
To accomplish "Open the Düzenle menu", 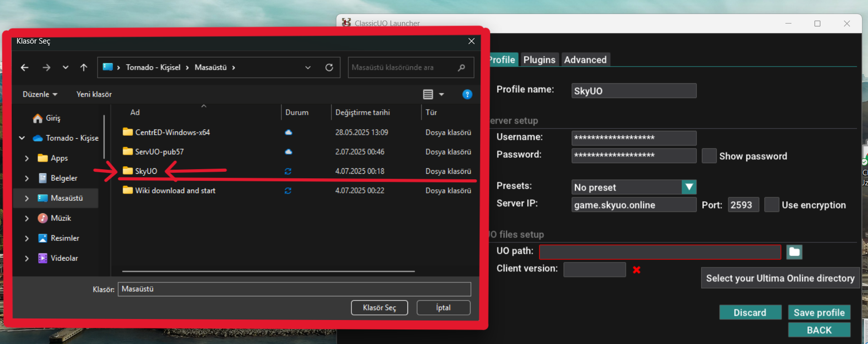I will pyautogui.click(x=40, y=94).
